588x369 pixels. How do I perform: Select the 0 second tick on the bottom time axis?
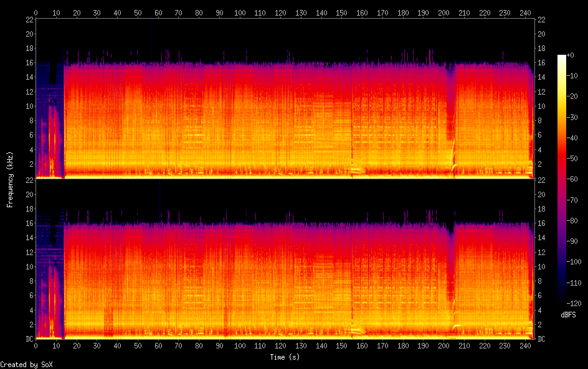(x=36, y=345)
